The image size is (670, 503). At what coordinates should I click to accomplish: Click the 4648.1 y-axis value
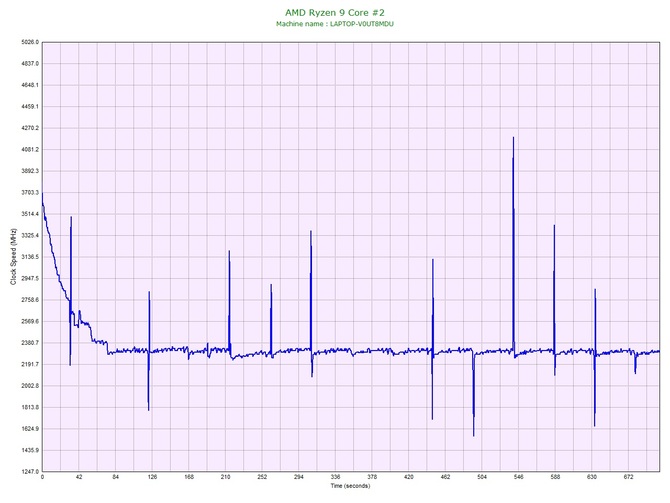30,85
